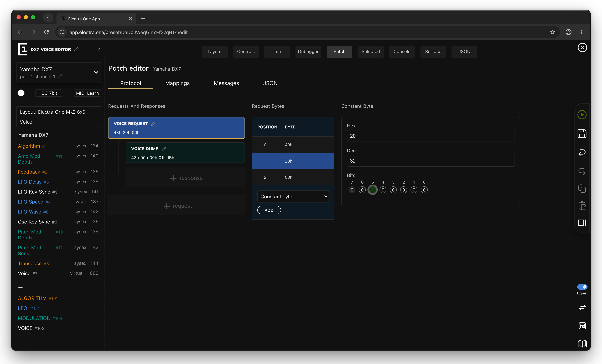Select the MODULATION #104 group
The height and width of the screenshot is (364, 602).
[x=40, y=318]
